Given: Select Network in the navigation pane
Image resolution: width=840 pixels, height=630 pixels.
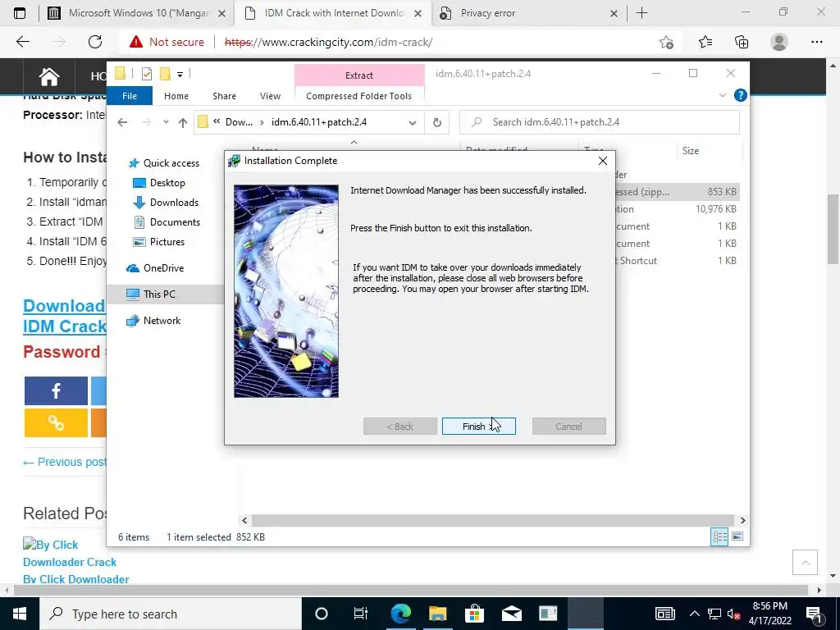Looking at the screenshot, I should (153, 321).
